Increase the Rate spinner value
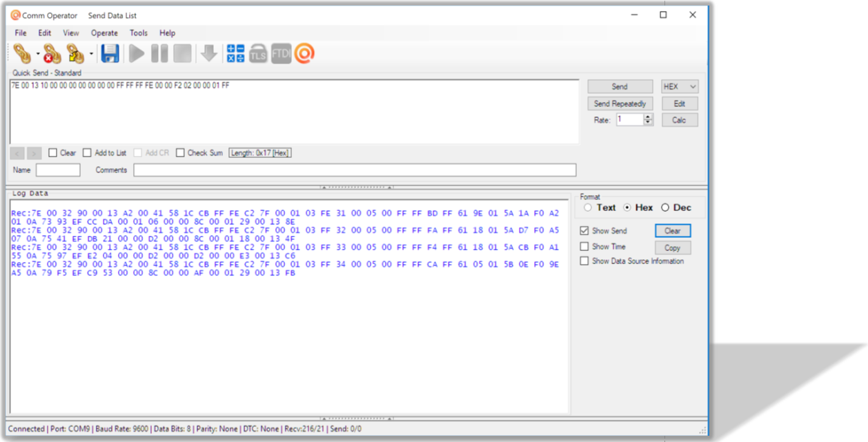The image size is (868, 442). [x=648, y=117]
